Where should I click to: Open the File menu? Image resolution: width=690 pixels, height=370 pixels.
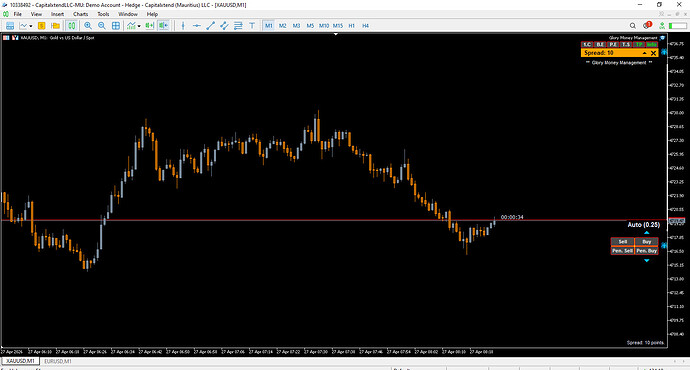[x=18, y=14]
